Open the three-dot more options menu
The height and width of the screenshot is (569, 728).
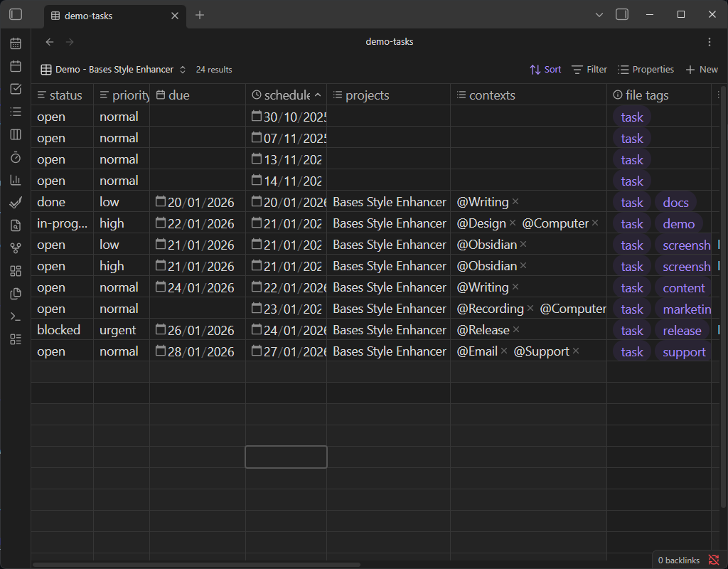pos(709,41)
